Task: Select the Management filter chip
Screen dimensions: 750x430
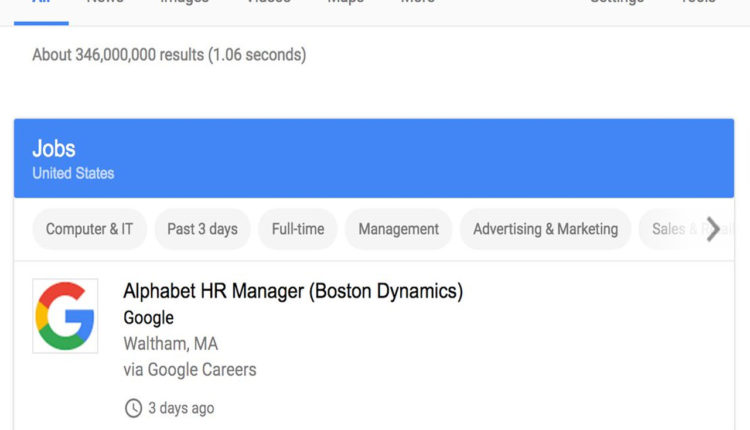Action: point(398,229)
